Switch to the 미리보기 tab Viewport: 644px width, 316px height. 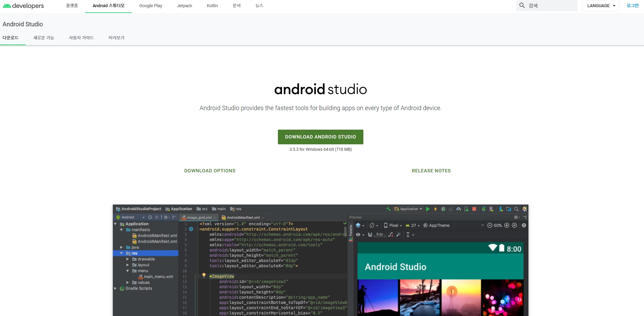click(x=117, y=38)
